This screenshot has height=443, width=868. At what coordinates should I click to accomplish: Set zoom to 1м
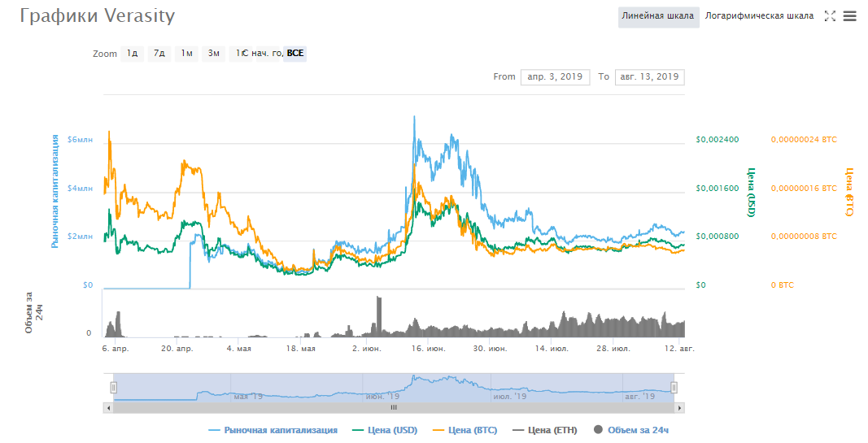pos(186,53)
